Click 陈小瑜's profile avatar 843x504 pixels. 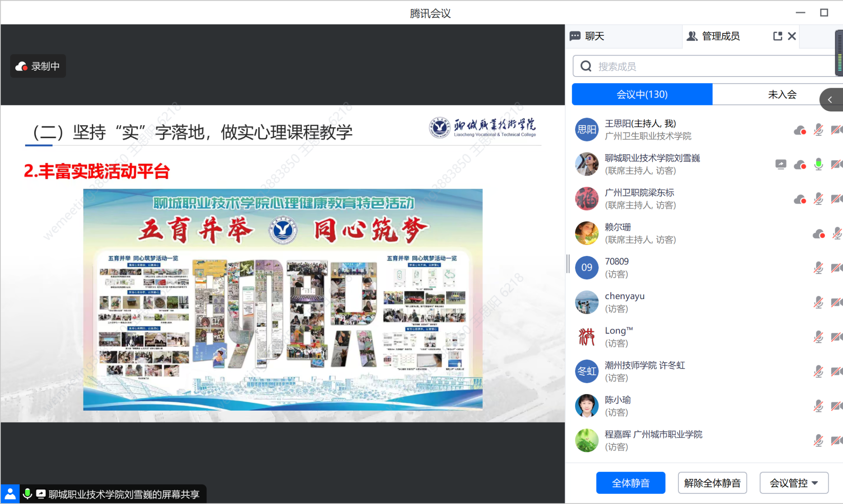tap(587, 406)
